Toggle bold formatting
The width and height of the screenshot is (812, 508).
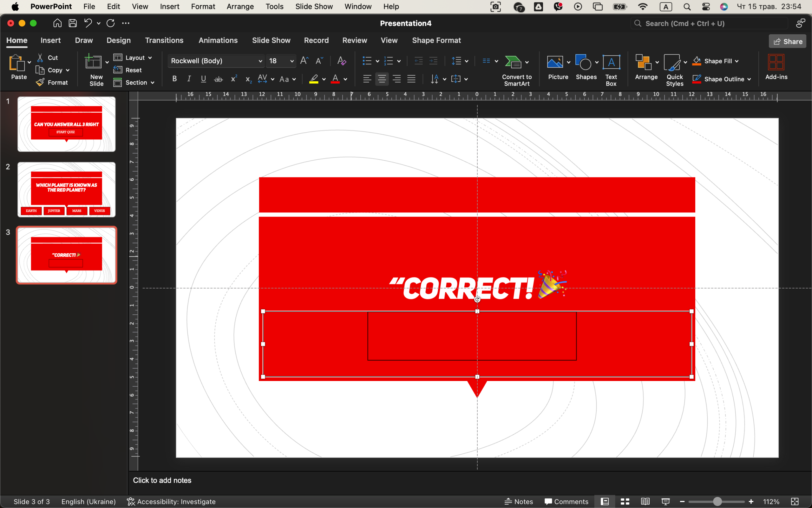174,79
